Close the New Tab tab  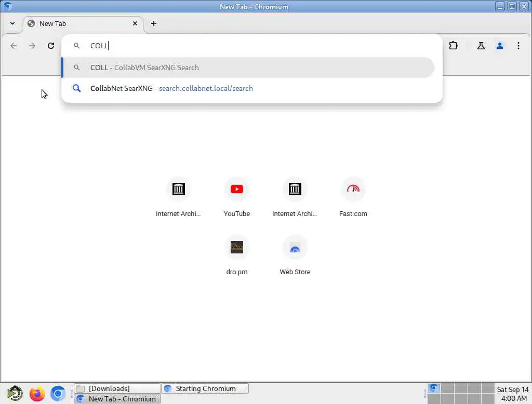tap(135, 23)
